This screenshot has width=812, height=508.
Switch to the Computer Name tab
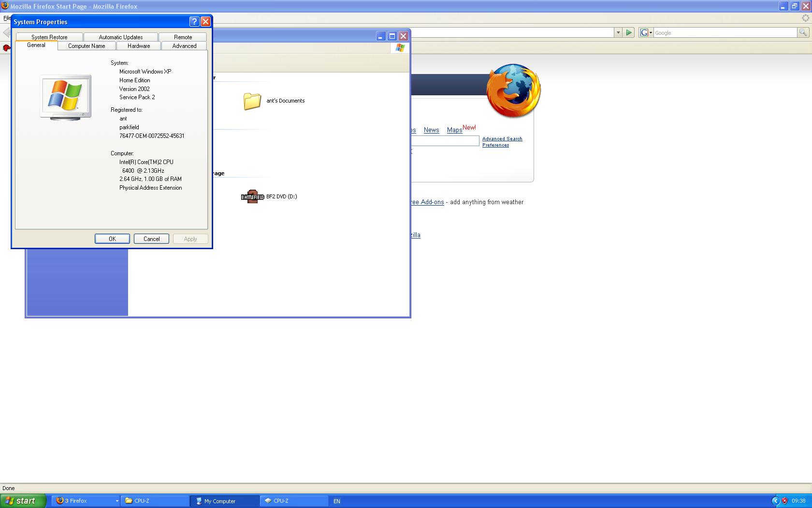[87, 46]
